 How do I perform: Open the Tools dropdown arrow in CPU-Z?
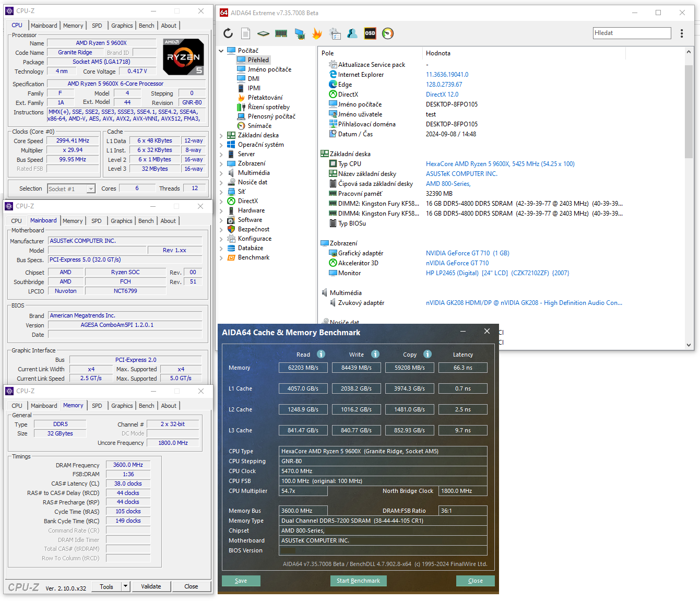pyautogui.click(x=125, y=586)
